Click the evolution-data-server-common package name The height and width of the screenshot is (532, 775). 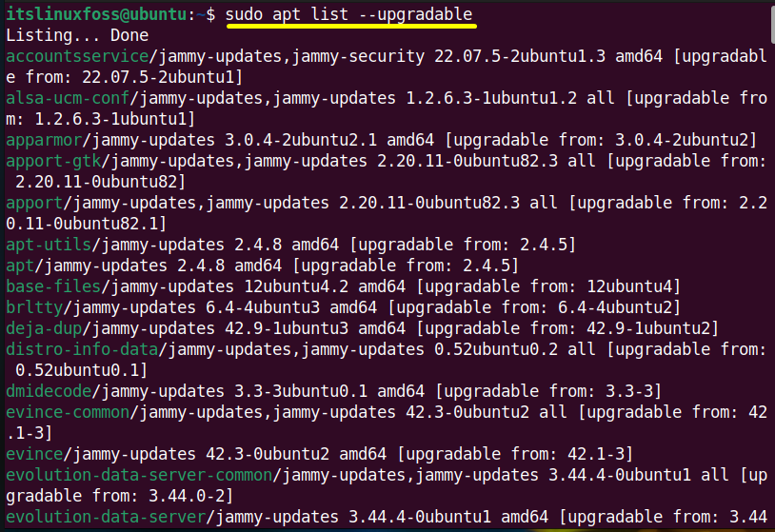[x=139, y=475]
